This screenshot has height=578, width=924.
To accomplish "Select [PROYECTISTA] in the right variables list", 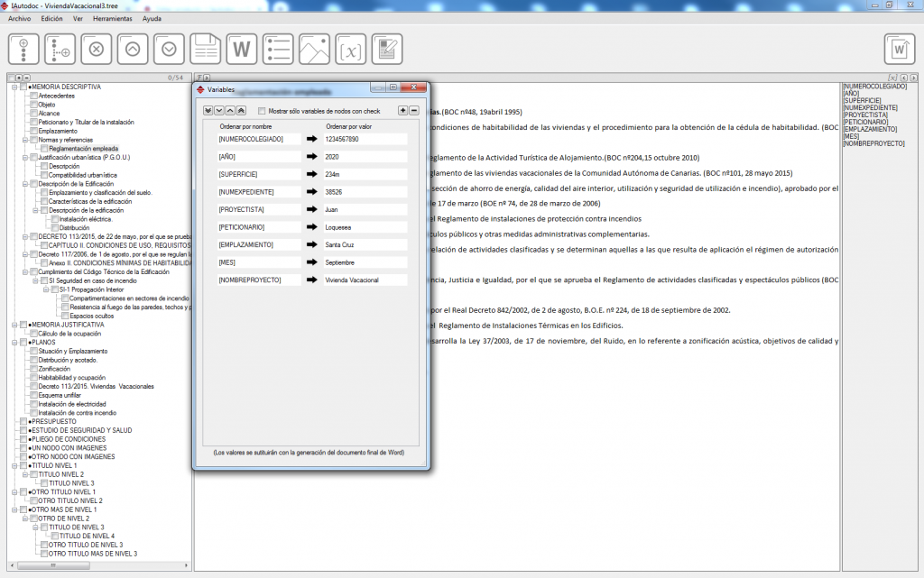I will pos(865,115).
